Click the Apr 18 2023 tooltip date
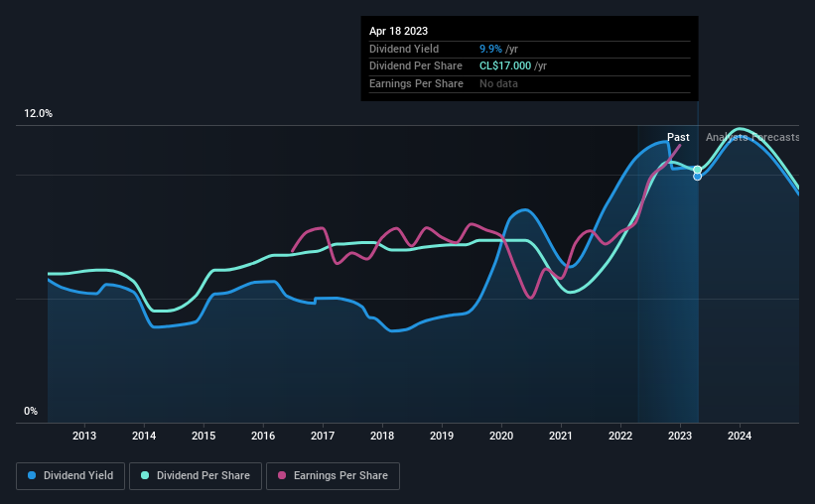This screenshot has width=815, height=504. pos(399,31)
